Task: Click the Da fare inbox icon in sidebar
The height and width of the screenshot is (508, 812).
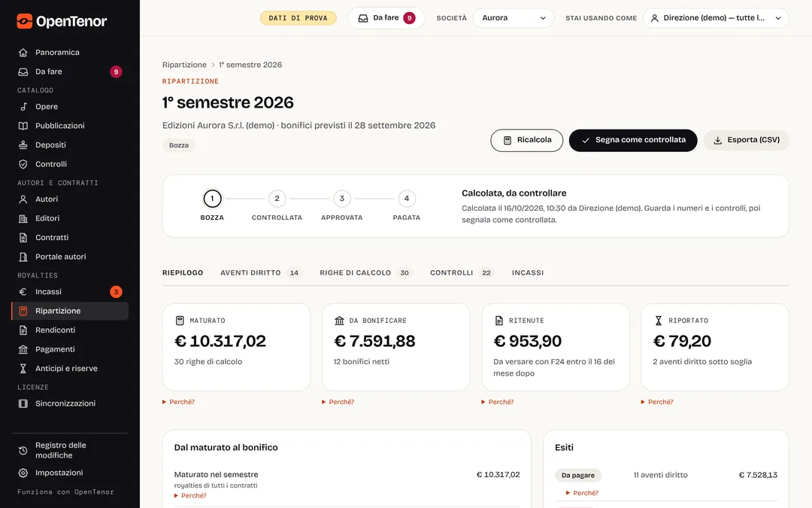Action: click(23, 71)
